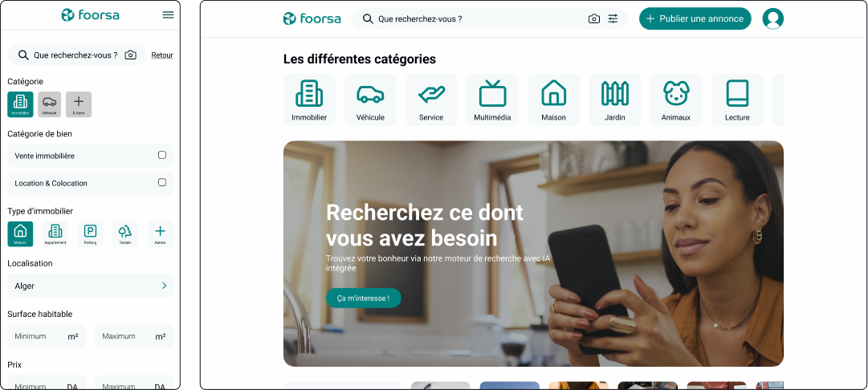The image size is (868, 390).
Task: Toggle the Immobilier category in mobile filter
Action: 21,104
